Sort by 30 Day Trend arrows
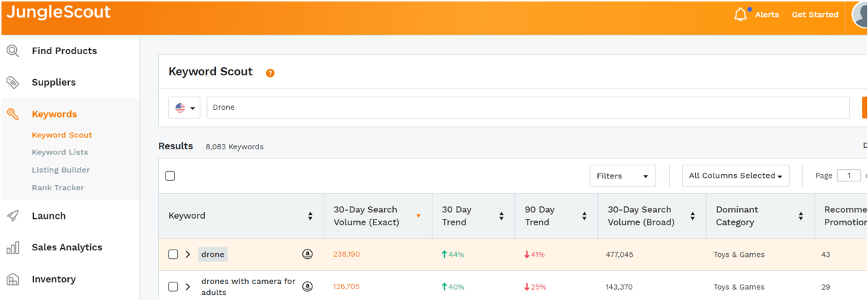The image size is (868, 300). click(x=501, y=217)
